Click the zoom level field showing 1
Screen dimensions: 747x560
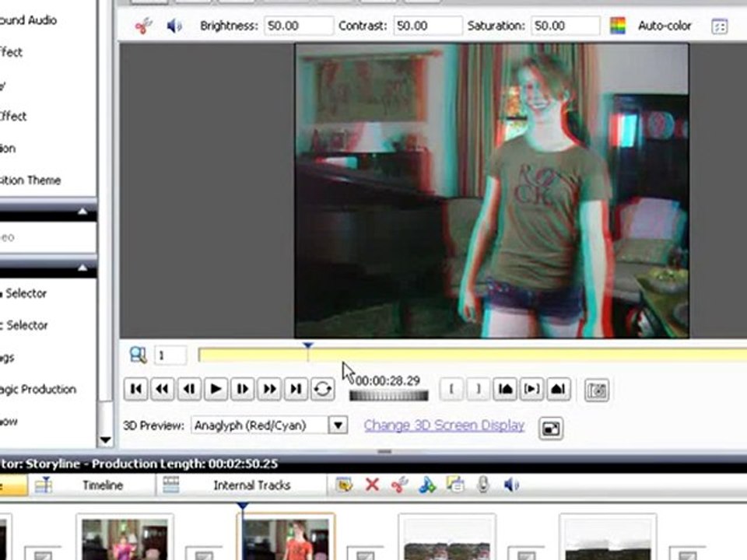(x=170, y=355)
